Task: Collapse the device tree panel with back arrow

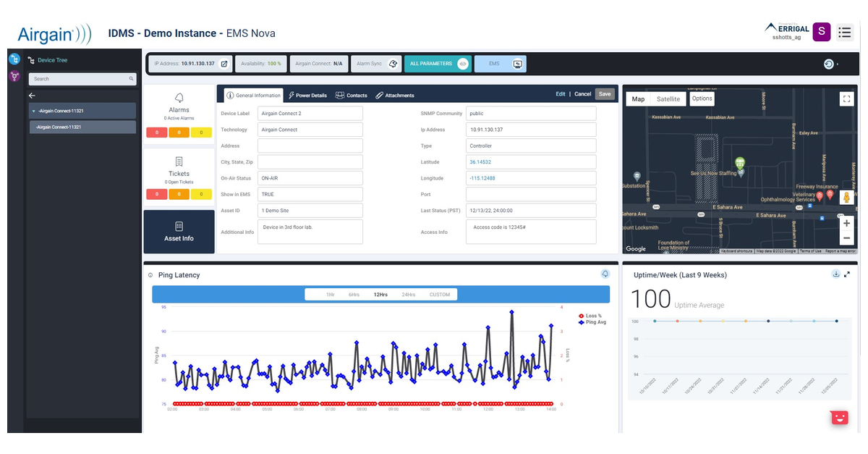Action: coord(31,95)
